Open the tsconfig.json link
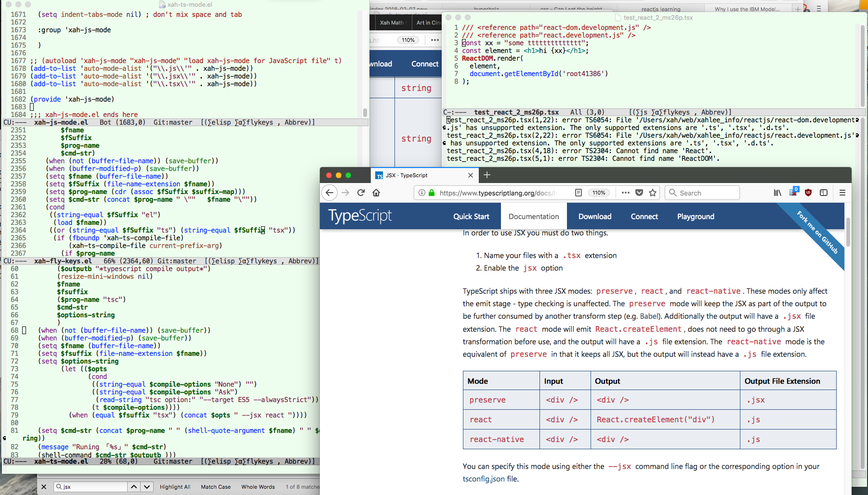This screenshot has height=495, width=868. tap(484, 479)
